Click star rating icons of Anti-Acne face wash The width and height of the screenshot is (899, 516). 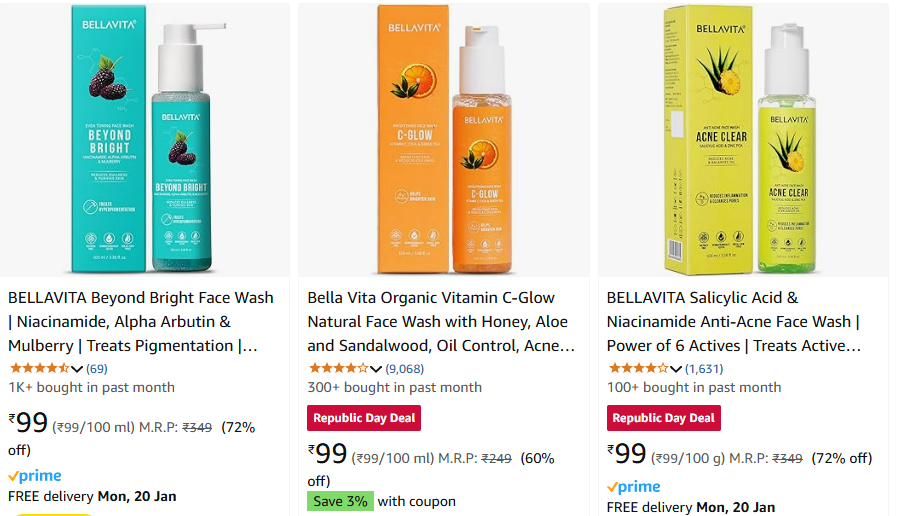(638, 368)
